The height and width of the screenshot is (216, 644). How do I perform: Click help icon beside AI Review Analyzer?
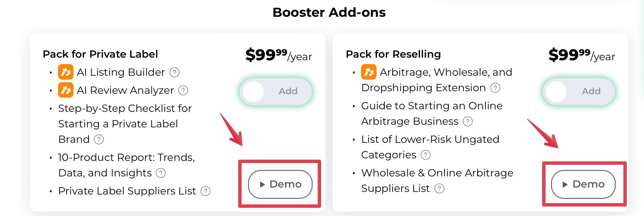point(183,90)
